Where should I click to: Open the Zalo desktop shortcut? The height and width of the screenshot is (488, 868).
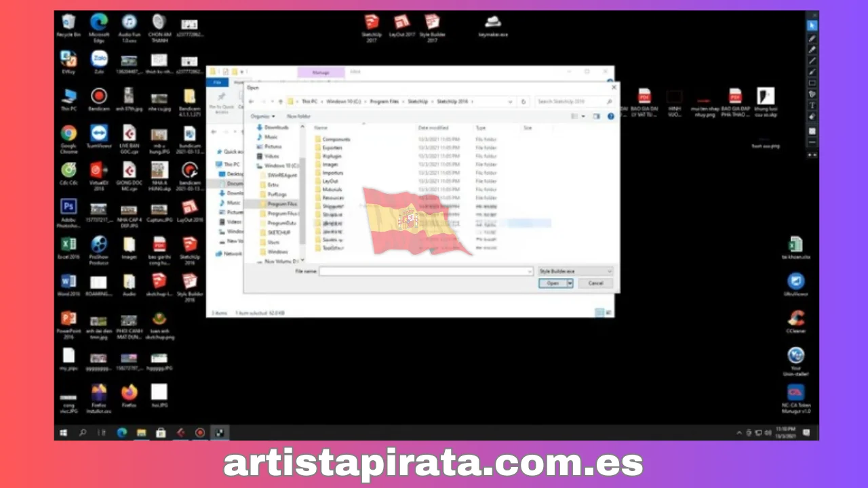99,62
